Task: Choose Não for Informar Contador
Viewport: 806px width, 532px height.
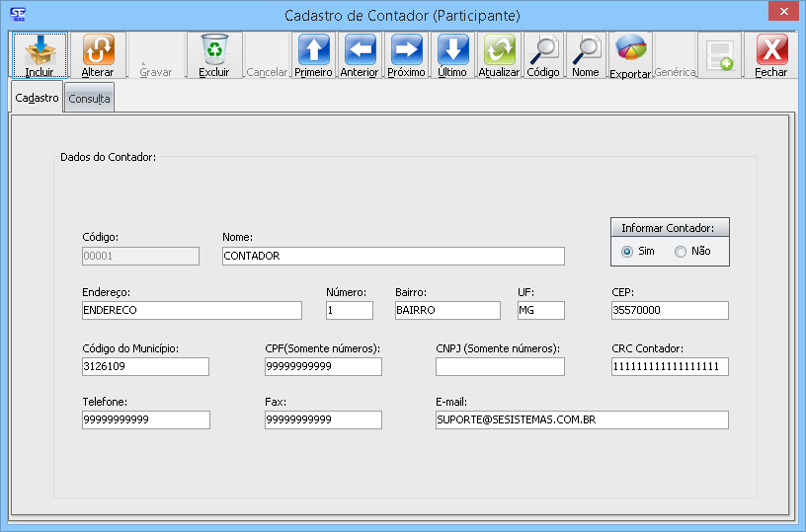Action: (x=681, y=252)
